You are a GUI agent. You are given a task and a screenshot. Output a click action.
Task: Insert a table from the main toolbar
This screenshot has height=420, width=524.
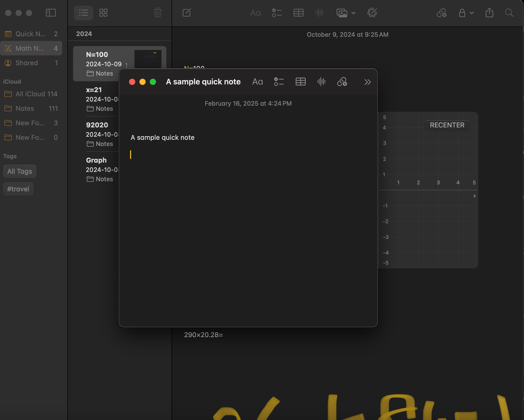[x=298, y=13]
